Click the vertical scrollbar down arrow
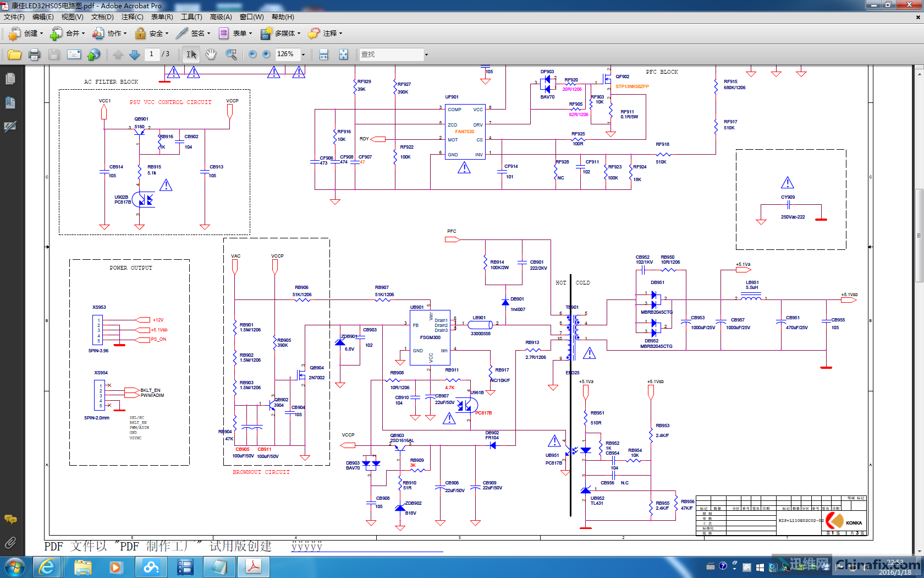This screenshot has width=924, height=578. (x=919, y=551)
